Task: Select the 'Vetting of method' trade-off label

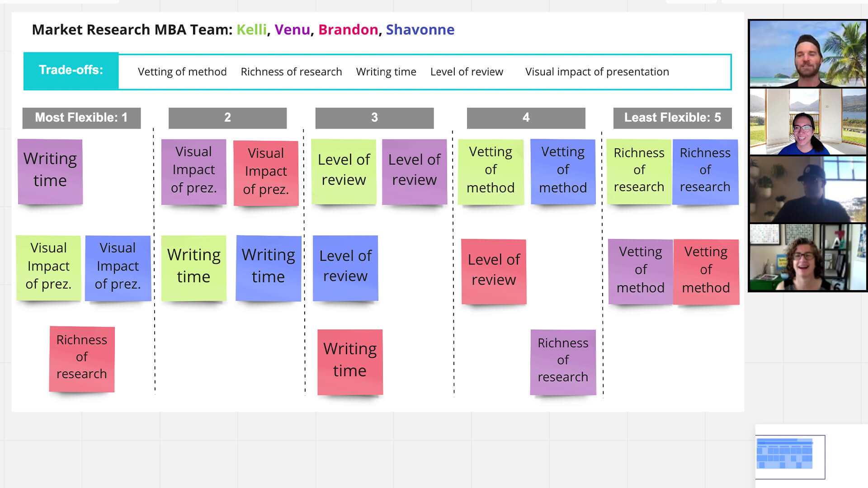Action: pos(182,71)
